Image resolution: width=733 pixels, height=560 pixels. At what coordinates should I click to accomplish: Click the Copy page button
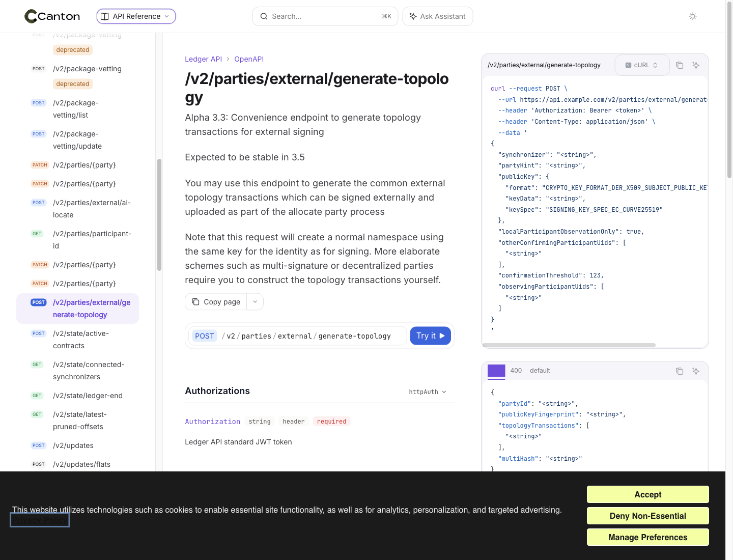tap(216, 302)
